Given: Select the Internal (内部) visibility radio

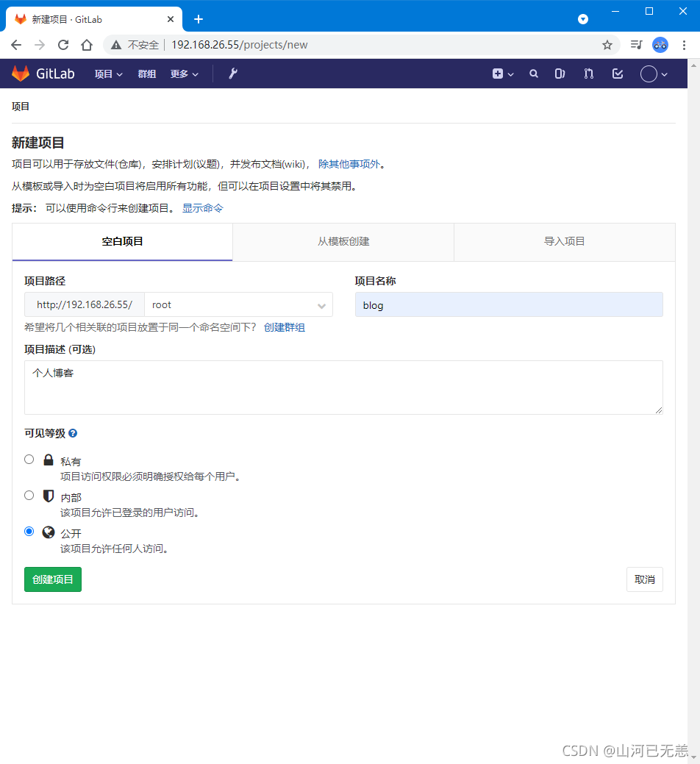Looking at the screenshot, I should pos(29,496).
